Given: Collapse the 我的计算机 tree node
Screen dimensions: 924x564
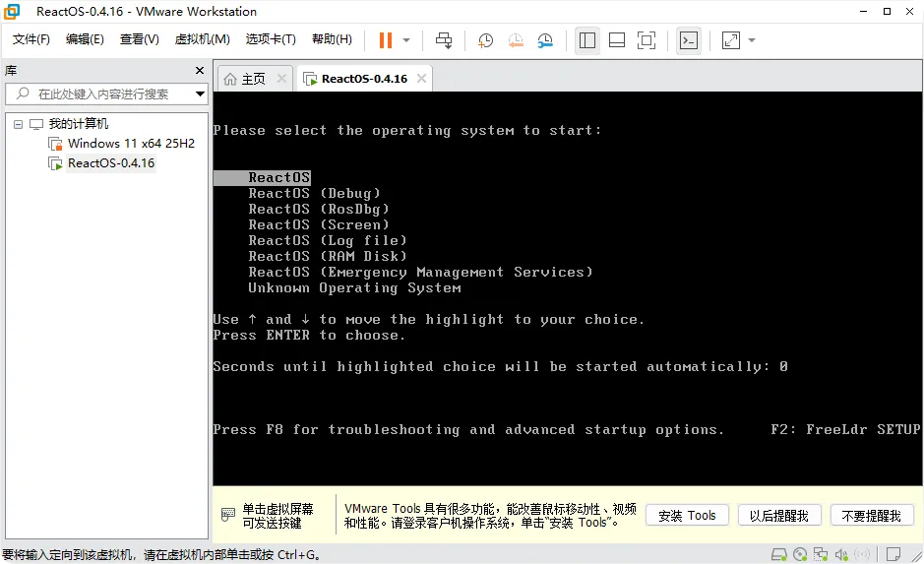Looking at the screenshot, I should pos(19,124).
